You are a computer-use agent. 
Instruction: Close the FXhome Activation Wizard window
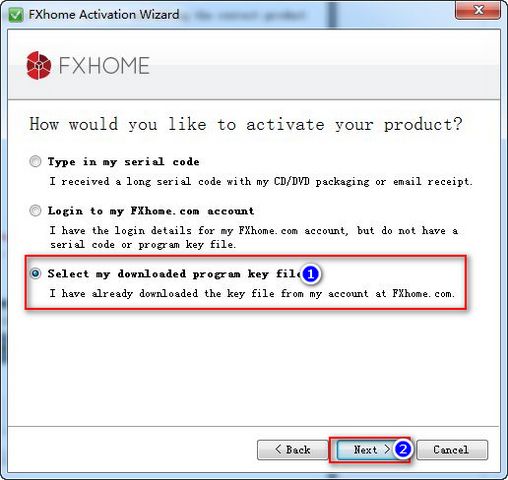click(x=478, y=11)
